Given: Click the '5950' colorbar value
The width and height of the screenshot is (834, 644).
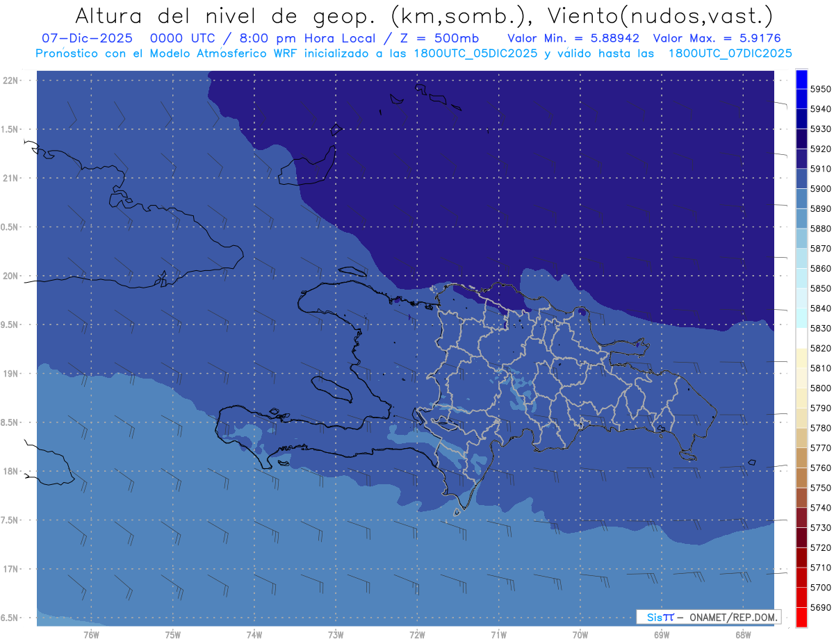Looking at the screenshot, I should tap(821, 89).
